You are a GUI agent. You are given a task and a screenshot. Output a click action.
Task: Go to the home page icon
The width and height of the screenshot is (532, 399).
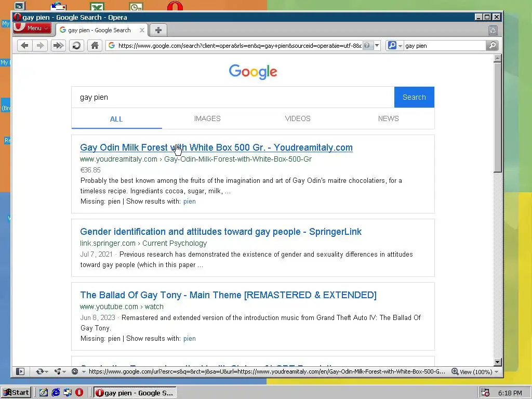click(x=95, y=46)
